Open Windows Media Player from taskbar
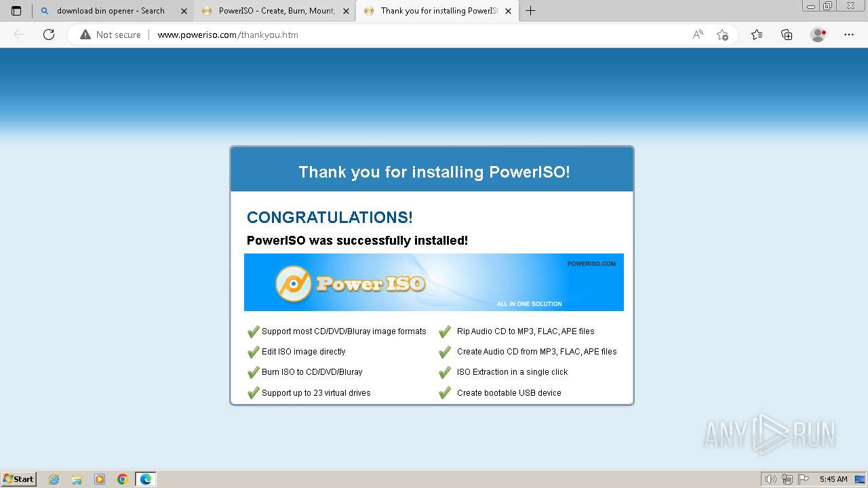The width and height of the screenshot is (868, 488). point(100,479)
